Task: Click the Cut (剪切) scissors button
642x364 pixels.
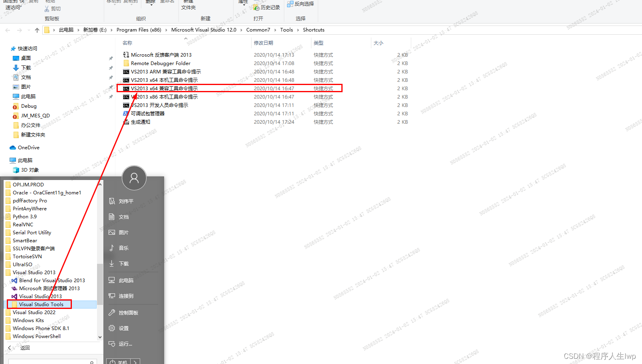Action: [x=52, y=8]
